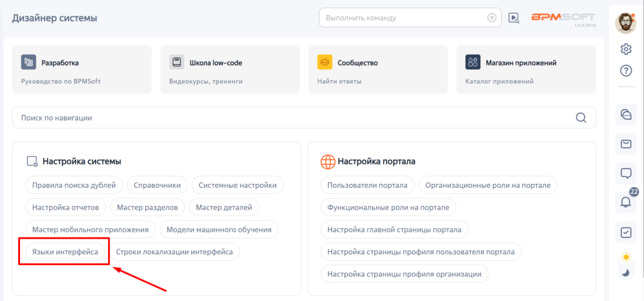The width and height of the screenshot is (644, 301).
Task: Click the Настройка системы heading
Action: (x=82, y=162)
